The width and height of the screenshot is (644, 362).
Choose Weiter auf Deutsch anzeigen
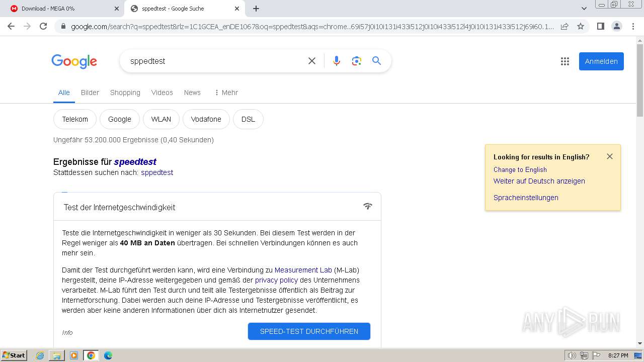click(x=539, y=181)
